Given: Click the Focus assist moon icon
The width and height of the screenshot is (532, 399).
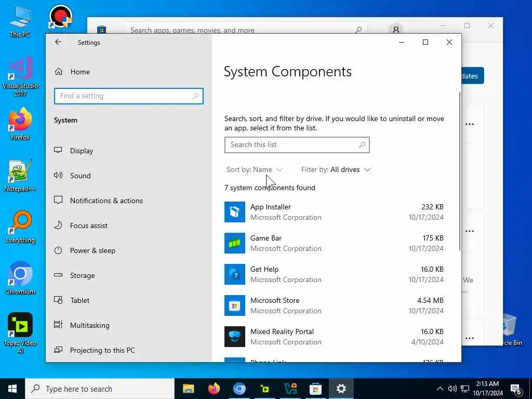Looking at the screenshot, I should (58, 225).
